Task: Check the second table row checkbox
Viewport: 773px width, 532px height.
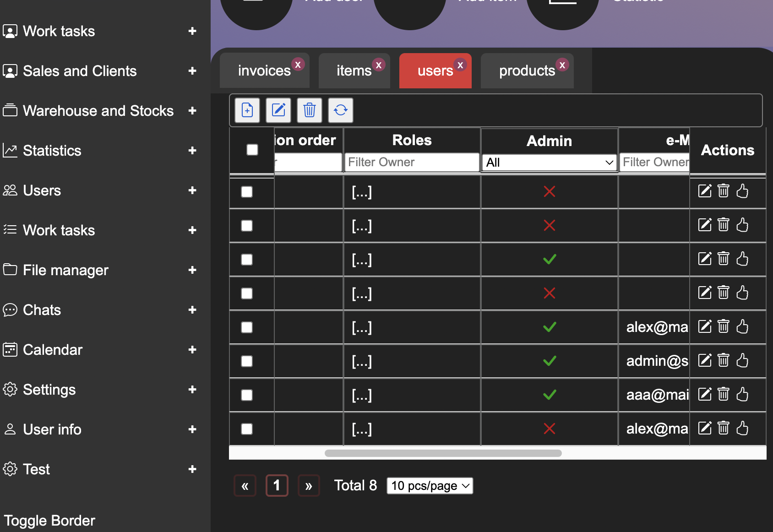Action: (247, 226)
